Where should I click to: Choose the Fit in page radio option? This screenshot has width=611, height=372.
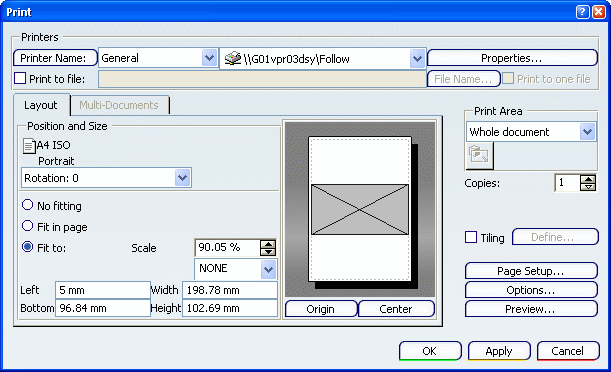click(x=27, y=226)
